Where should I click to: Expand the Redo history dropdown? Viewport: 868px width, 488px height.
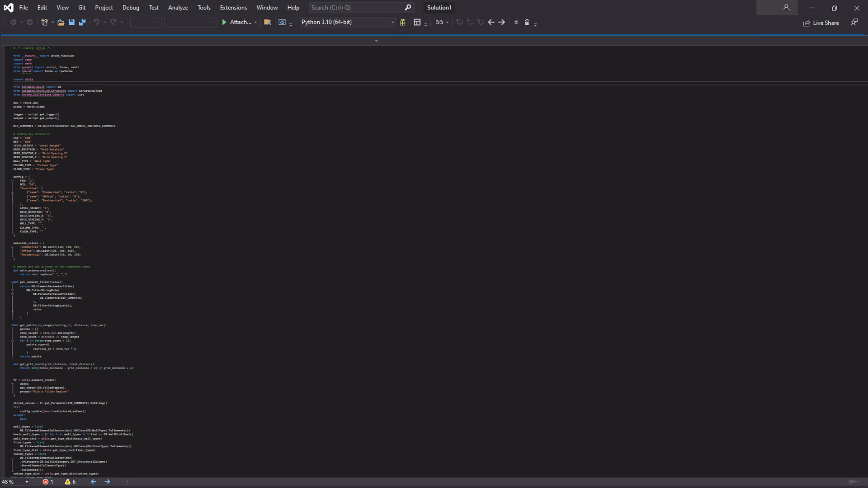122,22
